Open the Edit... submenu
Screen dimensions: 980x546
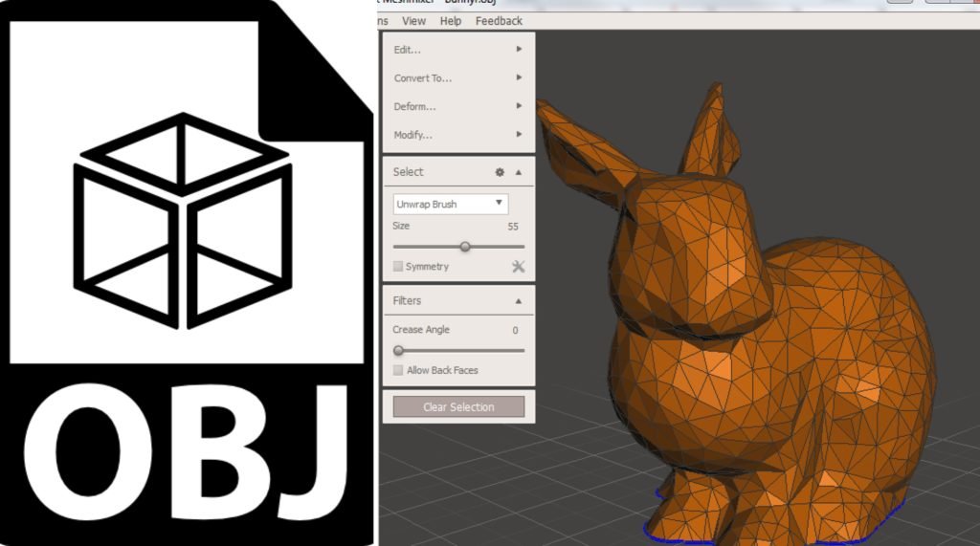tap(458, 50)
